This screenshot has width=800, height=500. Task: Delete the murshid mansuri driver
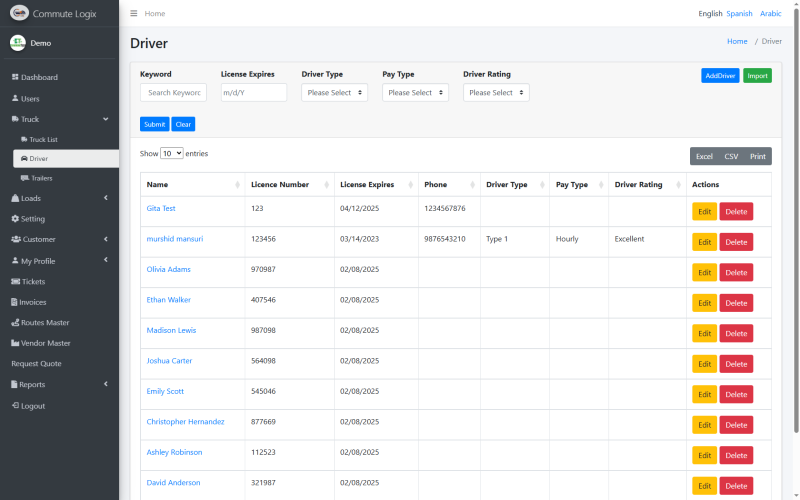click(x=736, y=242)
